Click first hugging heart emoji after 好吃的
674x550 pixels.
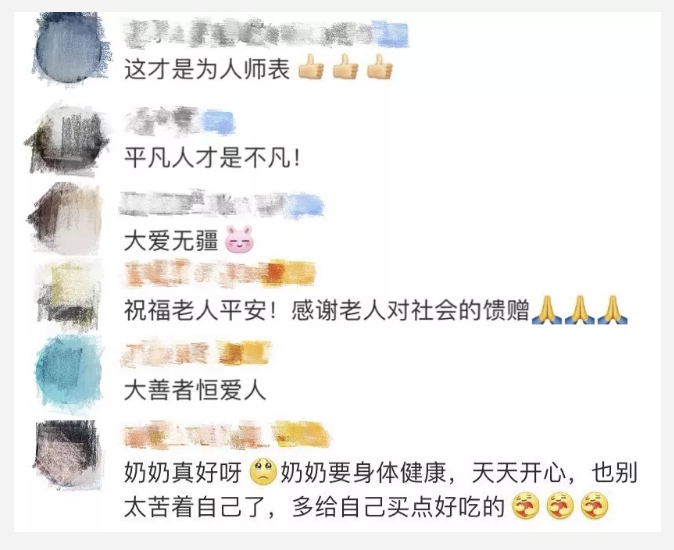tap(526, 506)
